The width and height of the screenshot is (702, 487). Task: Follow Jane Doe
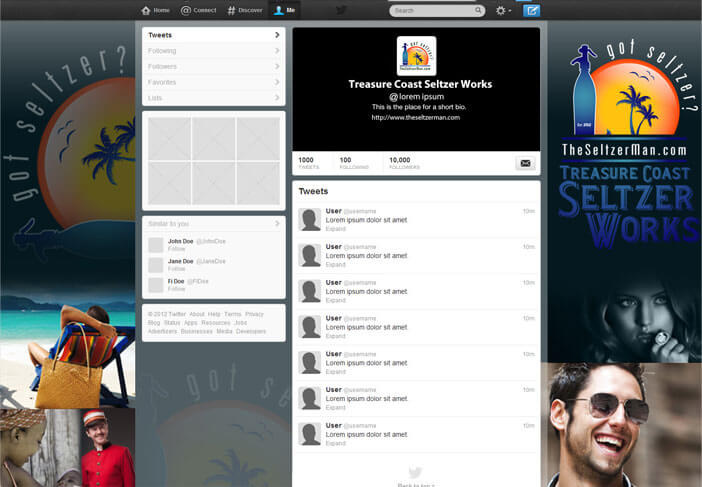pos(176,269)
